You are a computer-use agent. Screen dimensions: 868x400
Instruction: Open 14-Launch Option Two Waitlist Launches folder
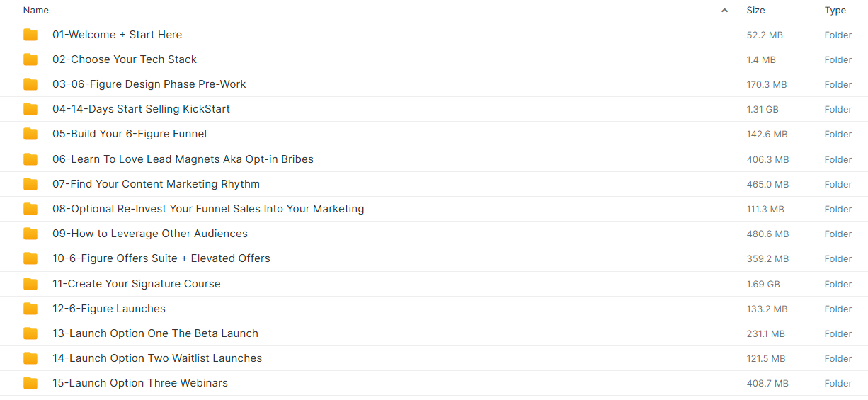[x=157, y=358]
